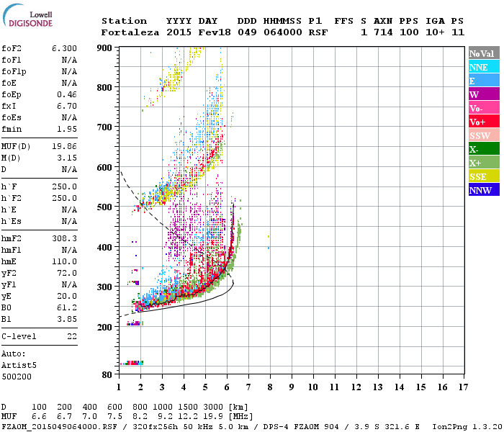
Task: Click the foF2 value 6.300
Action: tap(64, 48)
